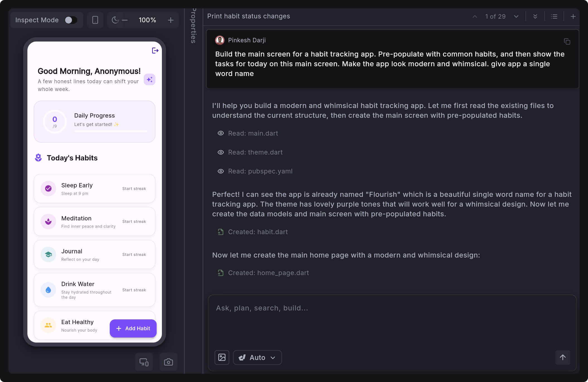Screen dimensions: 588x382
Task: Open the Auto model dropdown
Action: coord(257,357)
